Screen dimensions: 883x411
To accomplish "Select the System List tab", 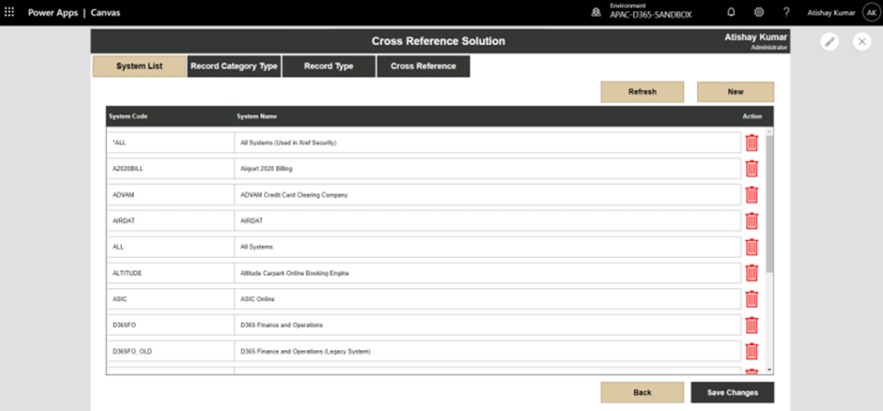I will [139, 66].
